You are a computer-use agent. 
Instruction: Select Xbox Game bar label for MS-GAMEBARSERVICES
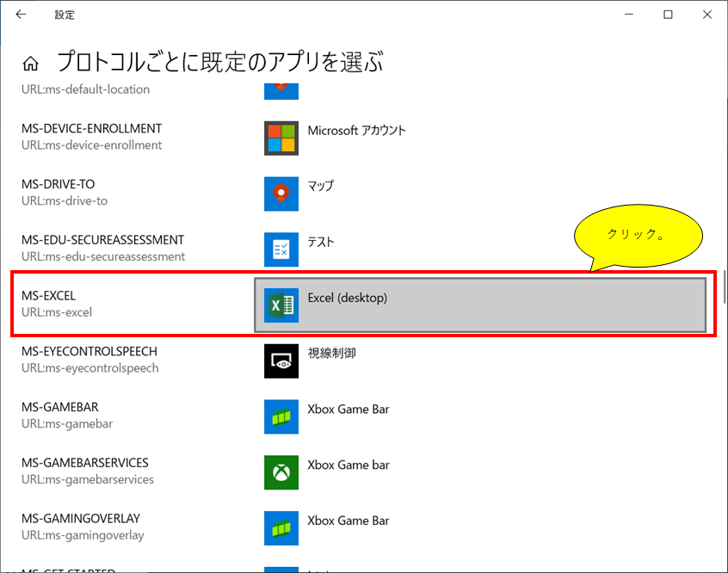coord(349,465)
